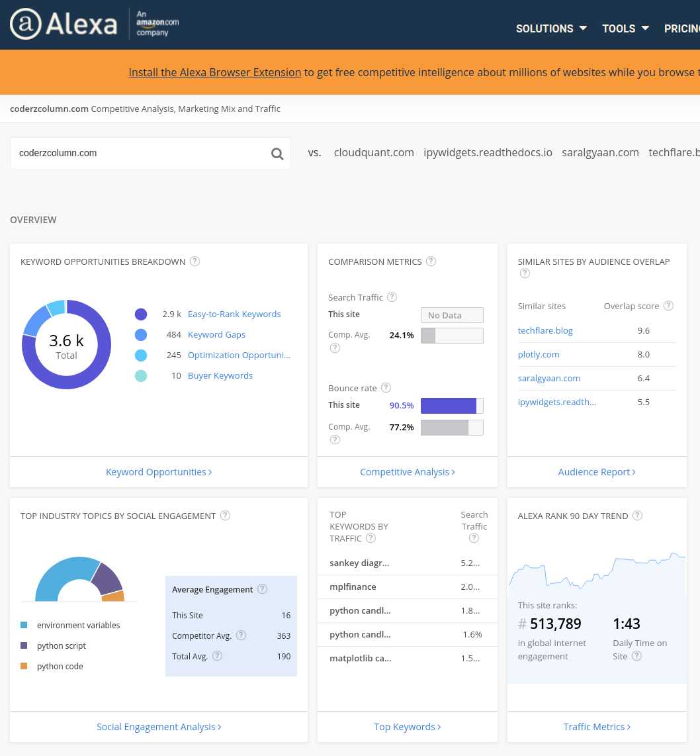
Task: Open Social Engagement Analysis link
Action: 159,727
